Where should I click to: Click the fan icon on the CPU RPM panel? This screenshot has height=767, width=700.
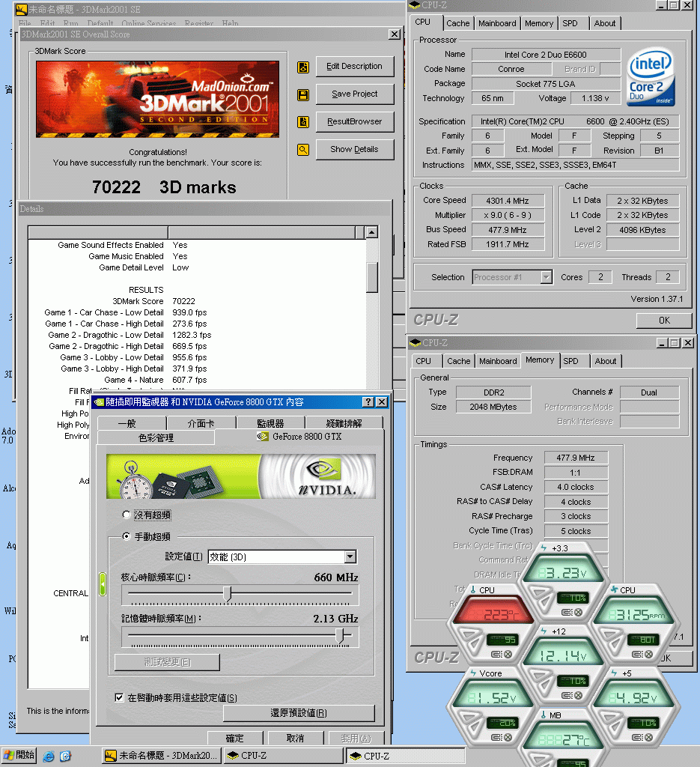614,590
